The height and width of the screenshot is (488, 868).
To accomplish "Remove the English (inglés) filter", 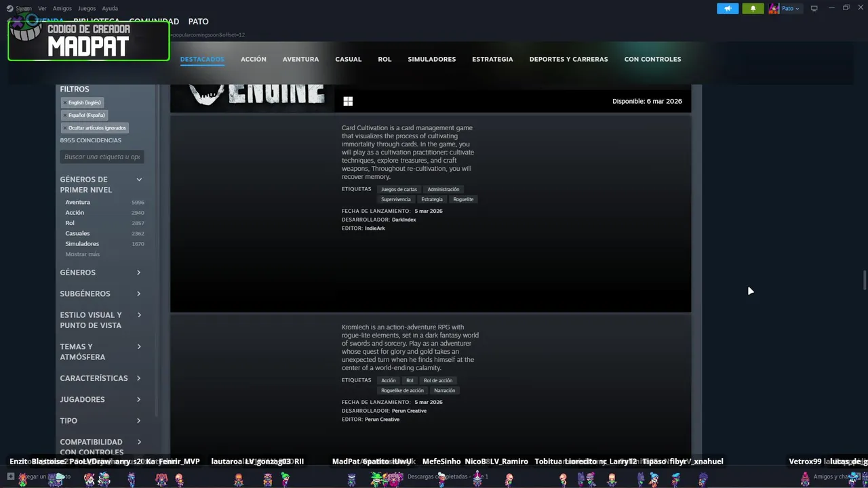I will pyautogui.click(x=65, y=103).
